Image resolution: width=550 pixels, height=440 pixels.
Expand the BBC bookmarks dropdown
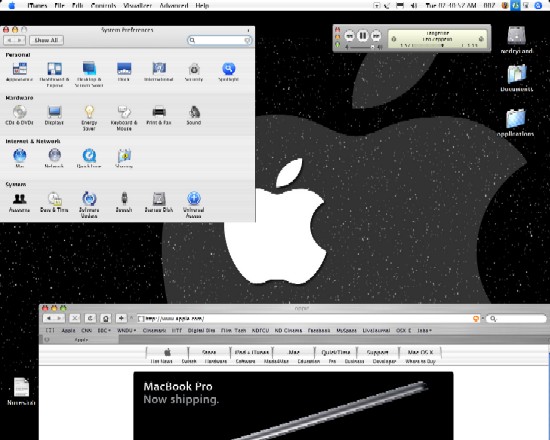[x=104, y=330]
